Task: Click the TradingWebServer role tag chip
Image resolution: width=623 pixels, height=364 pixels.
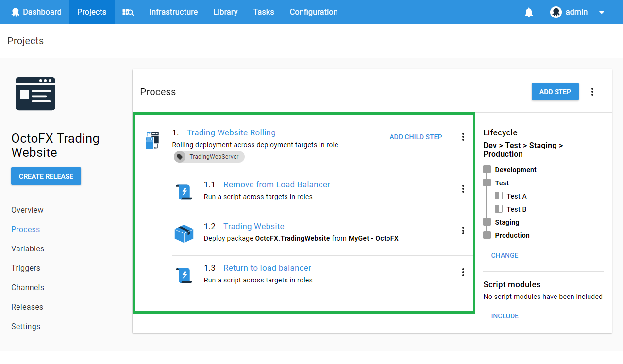Action: pyautogui.click(x=209, y=157)
